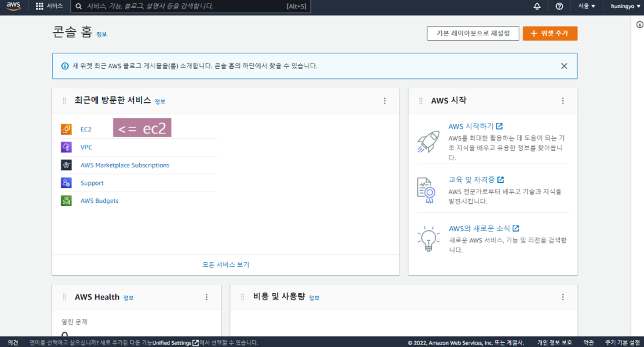Dismiss the blue info banner
This screenshot has height=347, width=644.
[x=564, y=66]
